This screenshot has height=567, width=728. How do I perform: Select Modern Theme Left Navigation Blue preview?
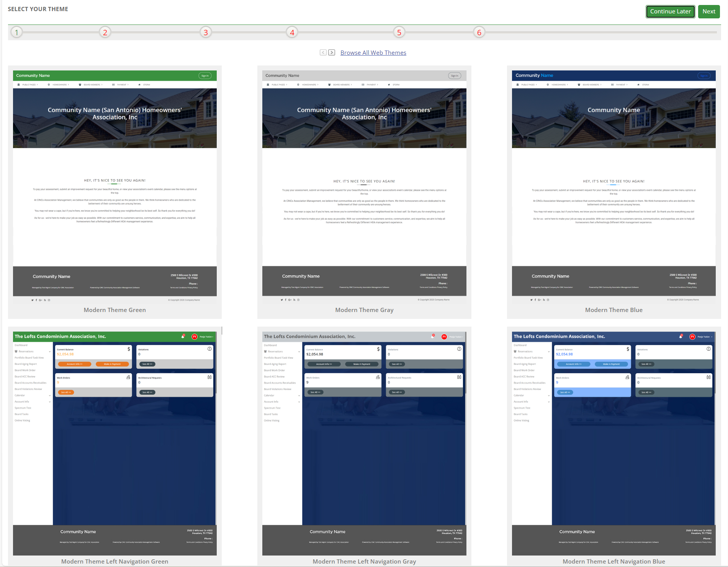point(614,443)
